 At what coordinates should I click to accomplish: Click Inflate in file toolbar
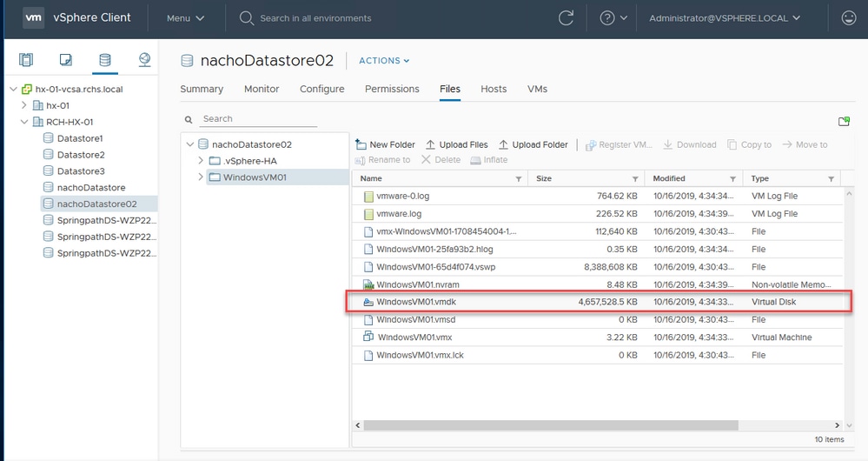(489, 159)
